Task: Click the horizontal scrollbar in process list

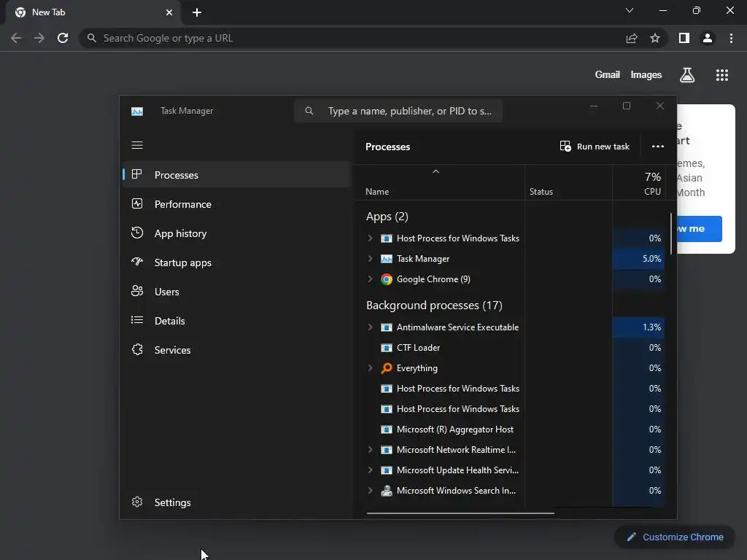Action: tap(460, 513)
